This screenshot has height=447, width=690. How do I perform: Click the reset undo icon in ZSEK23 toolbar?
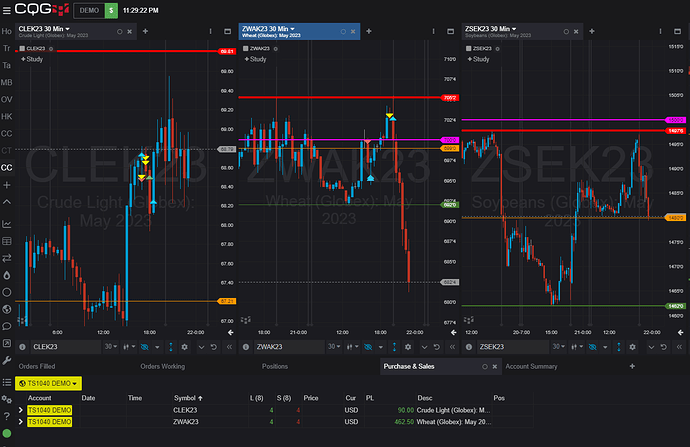pyautogui.click(x=664, y=347)
